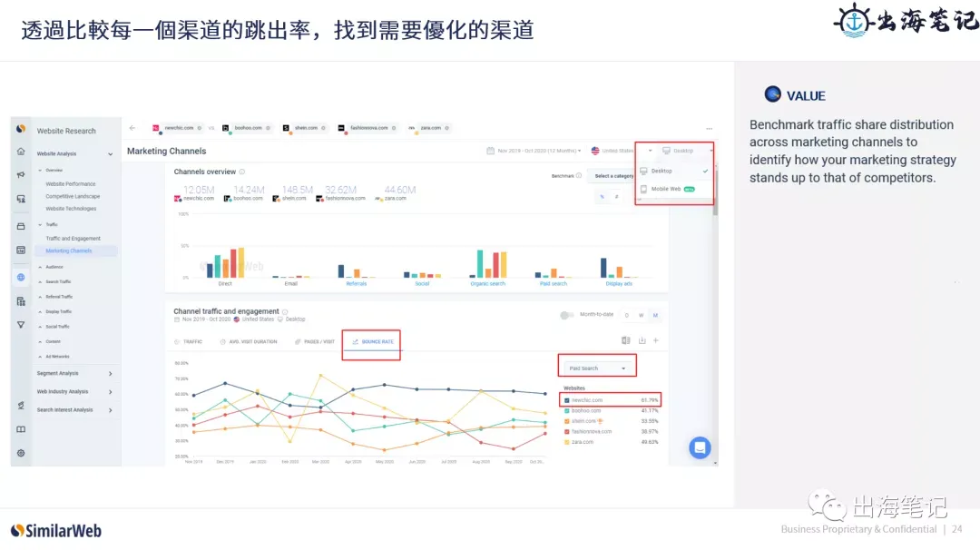Download the bounce rate chart image
Viewport: 980px width, 550px height.
click(642, 340)
